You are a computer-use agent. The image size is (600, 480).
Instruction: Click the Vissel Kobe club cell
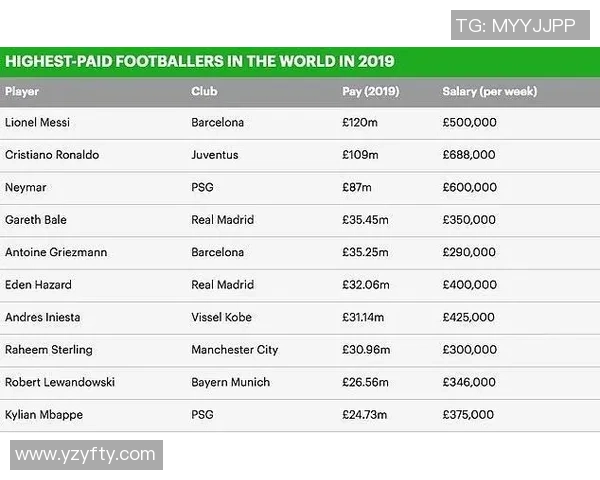[x=222, y=317]
